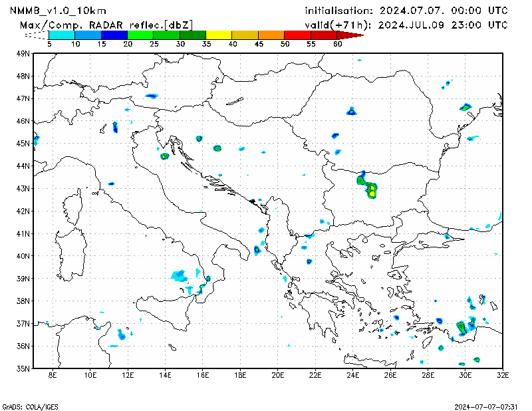Image resolution: width=532 pixels, height=411 pixels.
Task: Click the dashed white arrow at legend's left end
Action: point(37,35)
